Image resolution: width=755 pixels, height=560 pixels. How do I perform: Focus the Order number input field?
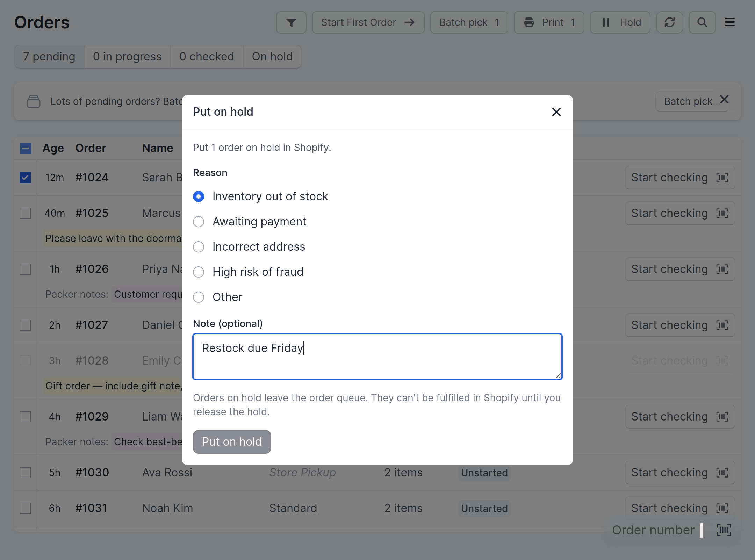point(657,530)
